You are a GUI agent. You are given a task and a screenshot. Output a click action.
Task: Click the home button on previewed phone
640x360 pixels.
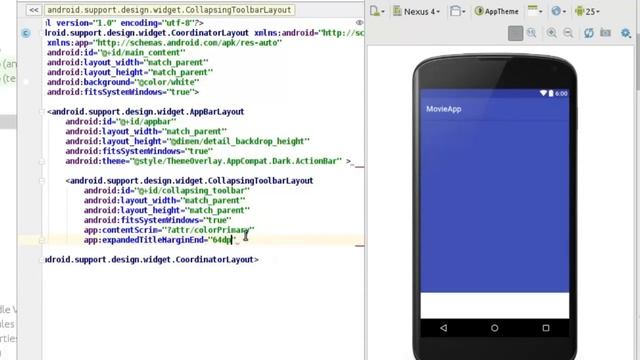click(494, 328)
